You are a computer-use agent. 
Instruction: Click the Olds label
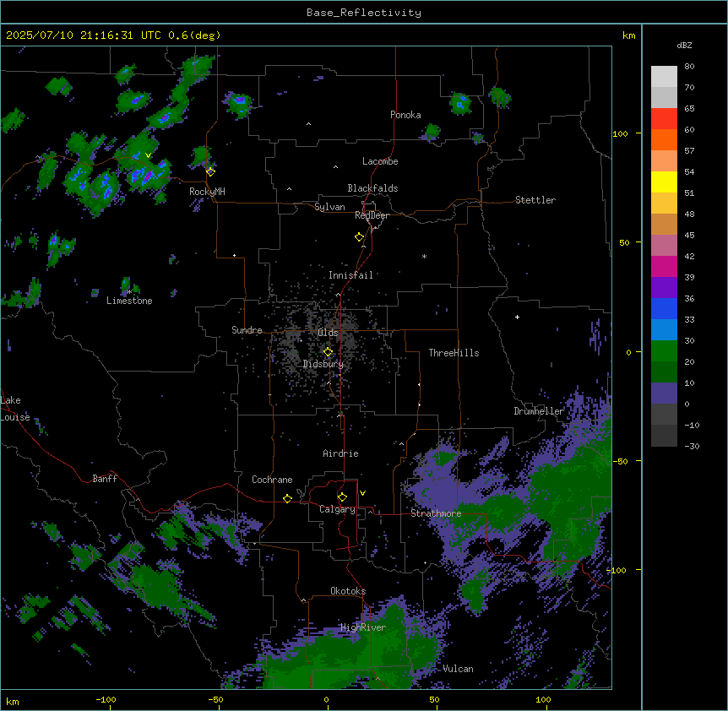(x=328, y=333)
